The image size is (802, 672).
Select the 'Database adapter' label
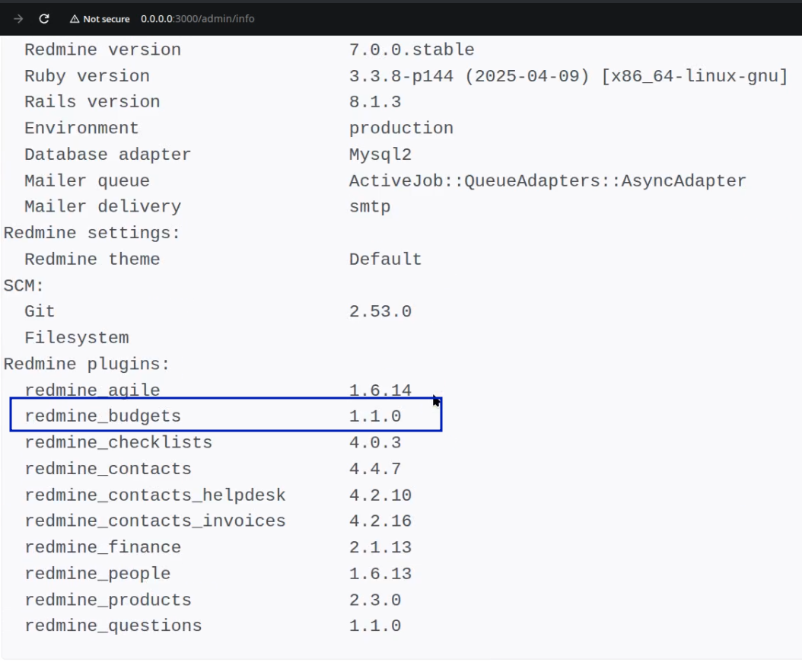[x=107, y=154]
